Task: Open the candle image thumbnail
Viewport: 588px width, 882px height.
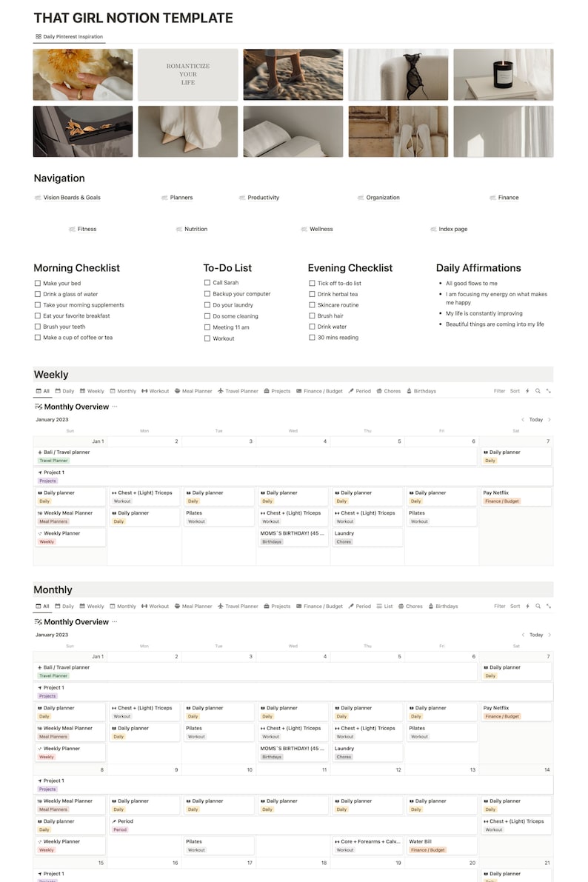Action: [x=503, y=74]
